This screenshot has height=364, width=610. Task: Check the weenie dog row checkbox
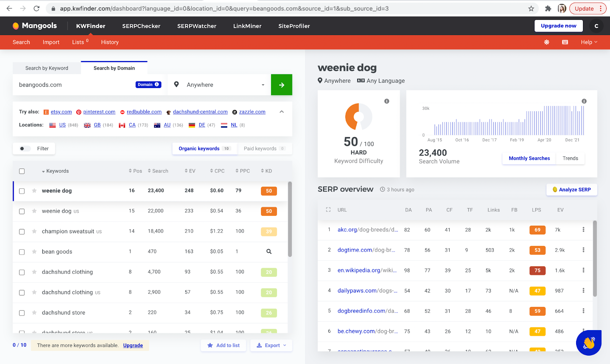22,191
